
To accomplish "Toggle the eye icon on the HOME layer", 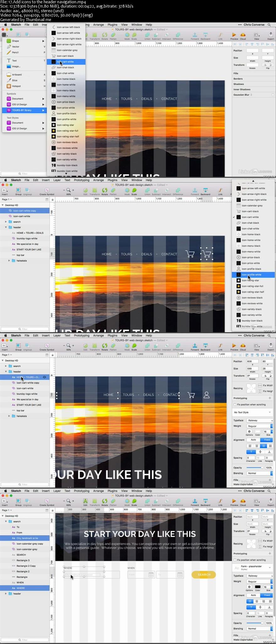I will 45,377.
